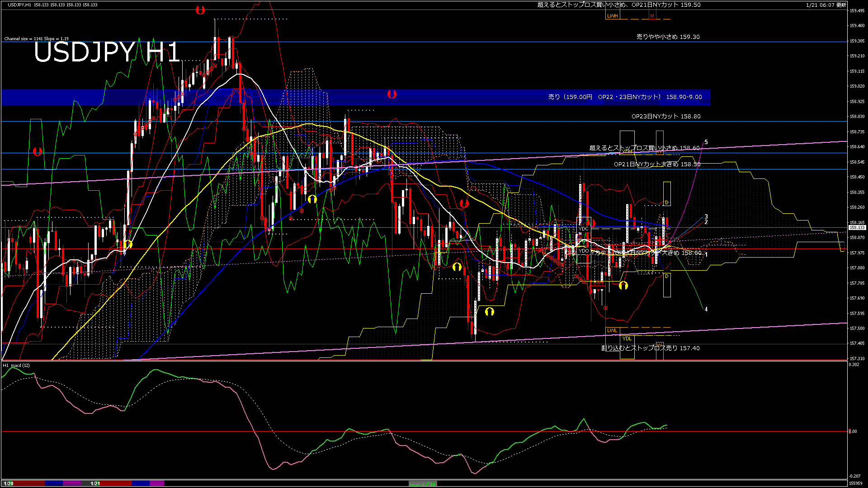868x488 pixels.
Task: Click the red arrow marker inside the blue sell zone
Action: tap(392, 94)
